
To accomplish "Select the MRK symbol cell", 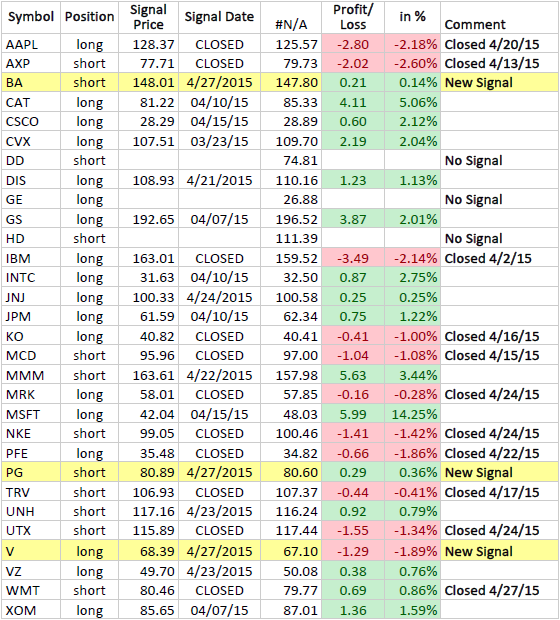I will [x=31, y=394].
